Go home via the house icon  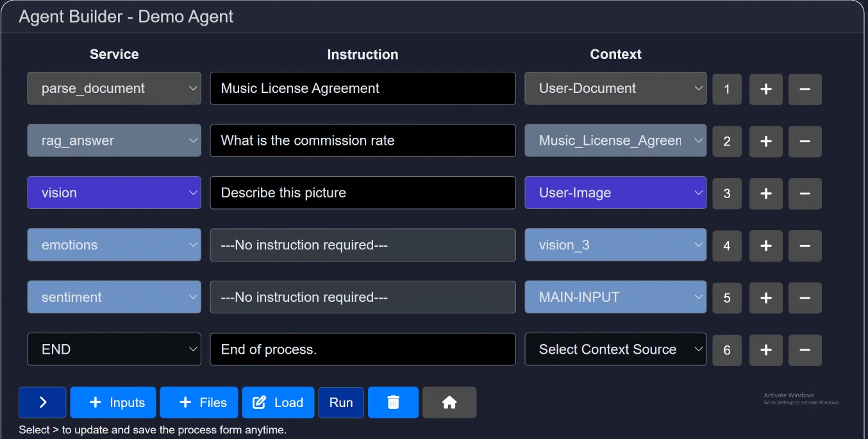(x=449, y=402)
